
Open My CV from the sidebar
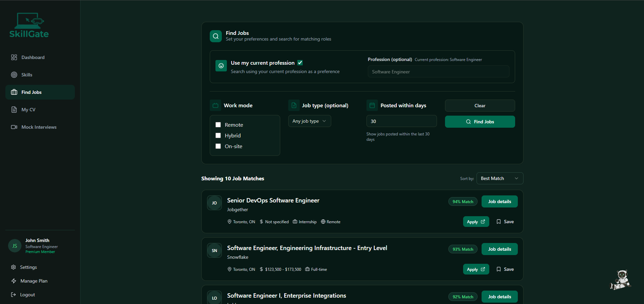(40, 110)
